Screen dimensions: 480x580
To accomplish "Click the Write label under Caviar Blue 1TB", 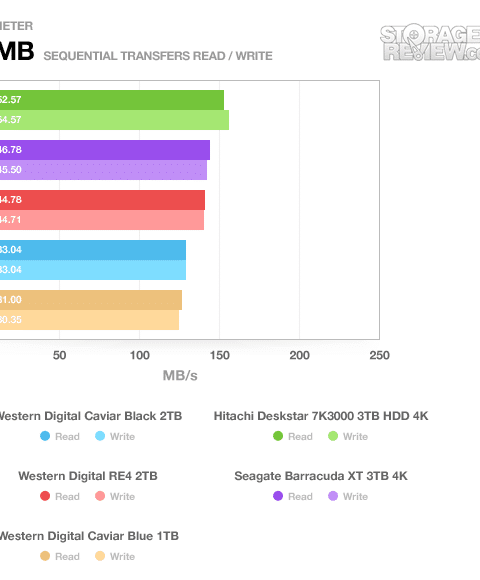I will pos(122,556).
